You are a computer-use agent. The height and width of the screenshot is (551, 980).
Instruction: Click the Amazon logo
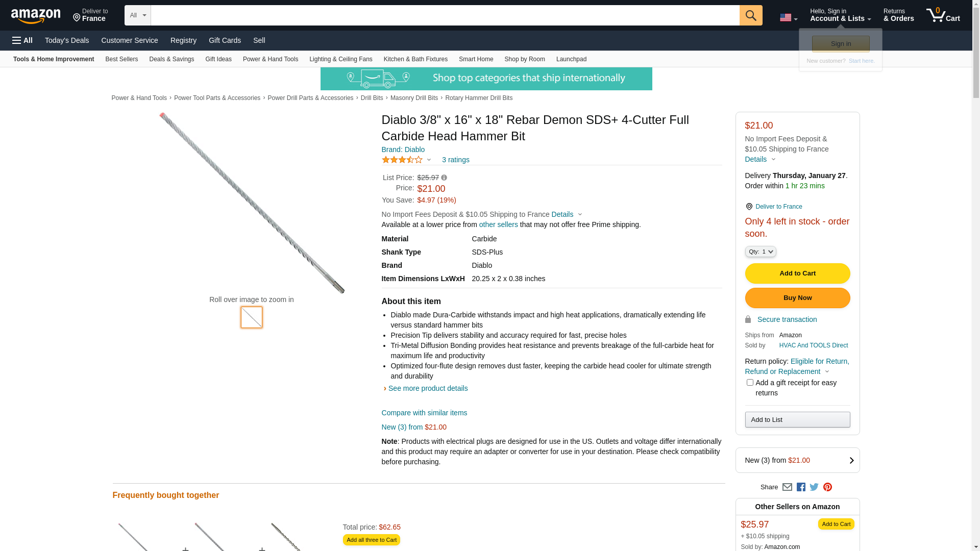(x=36, y=16)
